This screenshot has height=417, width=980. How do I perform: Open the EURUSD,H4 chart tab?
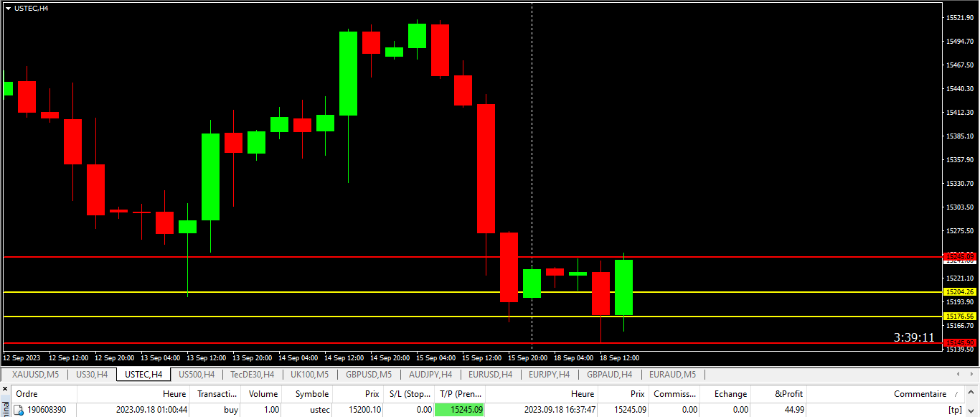tap(490, 374)
